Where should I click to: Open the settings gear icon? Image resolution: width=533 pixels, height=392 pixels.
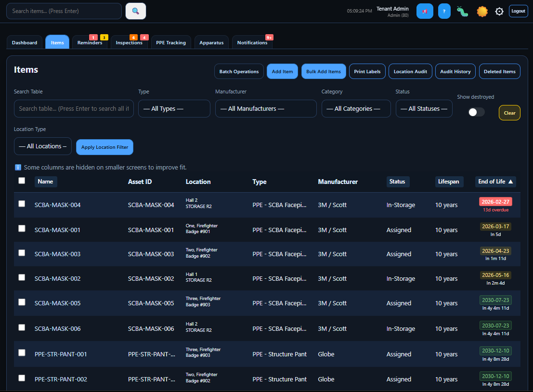click(x=499, y=11)
